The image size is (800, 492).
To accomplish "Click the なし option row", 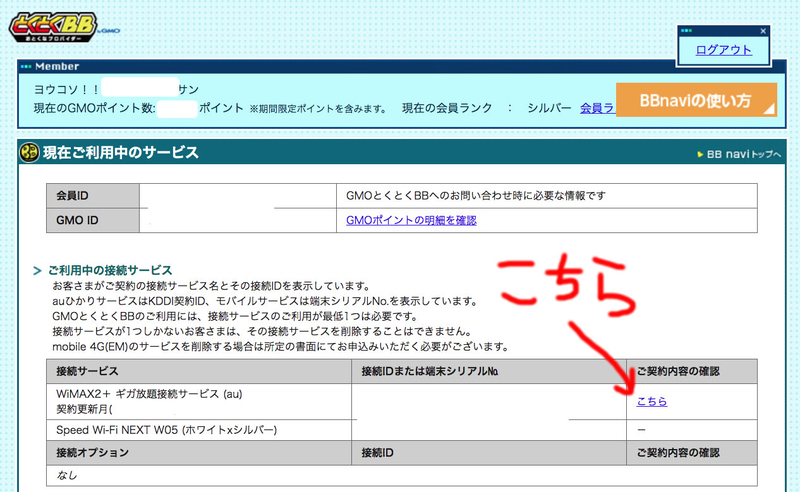I will (402, 476).
